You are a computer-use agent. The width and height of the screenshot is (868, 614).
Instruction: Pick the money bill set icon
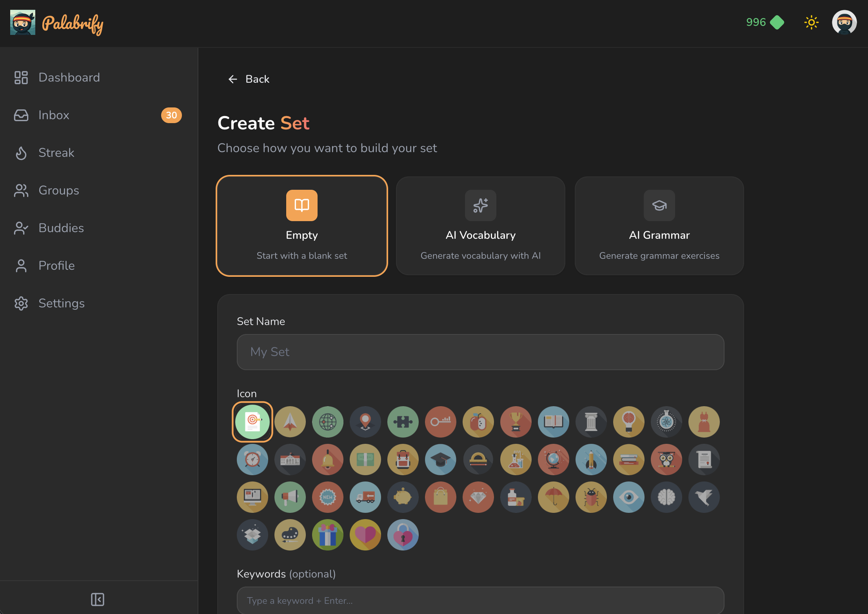[x=365, y=460]
